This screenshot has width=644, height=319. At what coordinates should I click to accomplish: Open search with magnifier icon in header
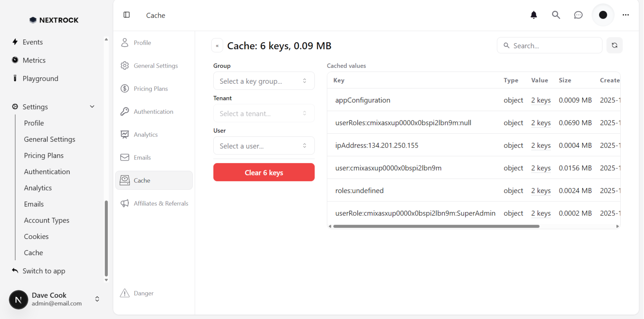[x=556, y=15]
